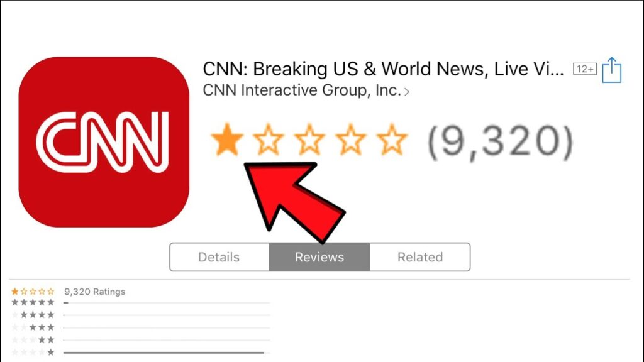Click the filled first orange star
644x362 pixels.
(226, 140)
